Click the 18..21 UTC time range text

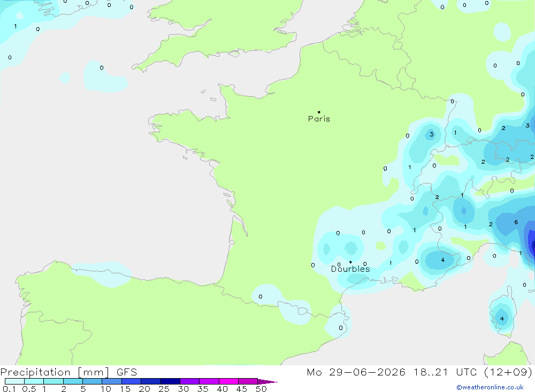(444, 372)
